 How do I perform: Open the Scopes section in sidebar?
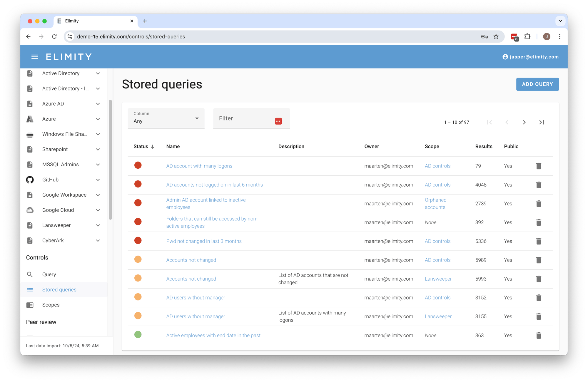[x=51, y=305]
